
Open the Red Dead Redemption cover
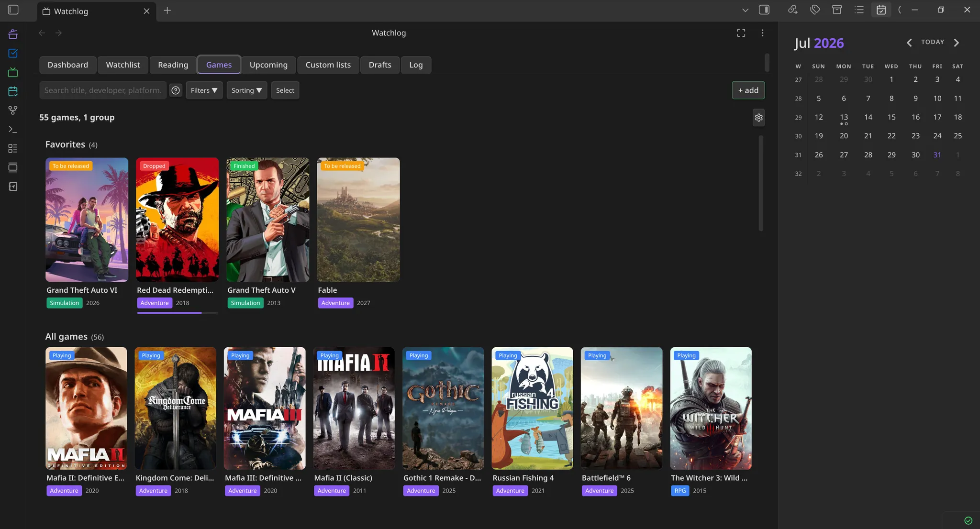[177, 220]
